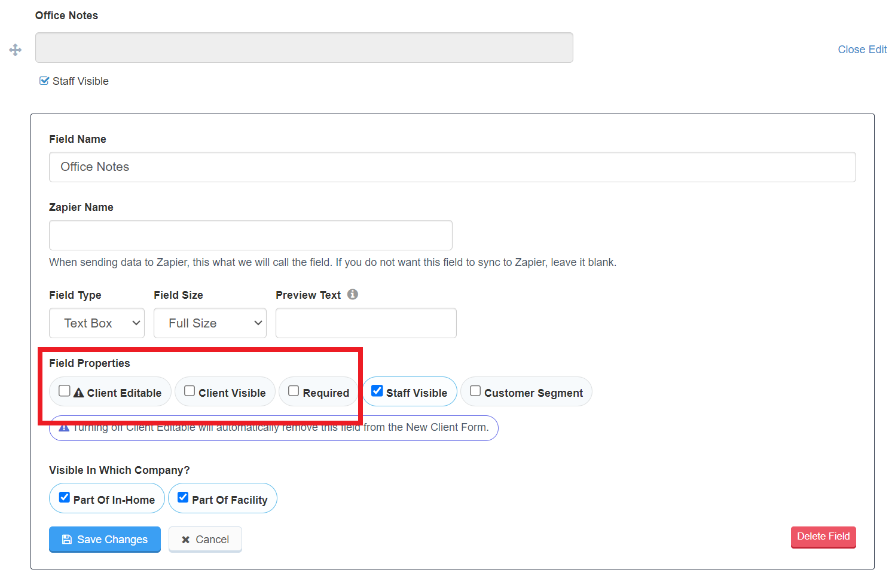This screenshot has height=588, width=895.
Task: Click the warning triangle icon in Client Editable
Action: 78,393
